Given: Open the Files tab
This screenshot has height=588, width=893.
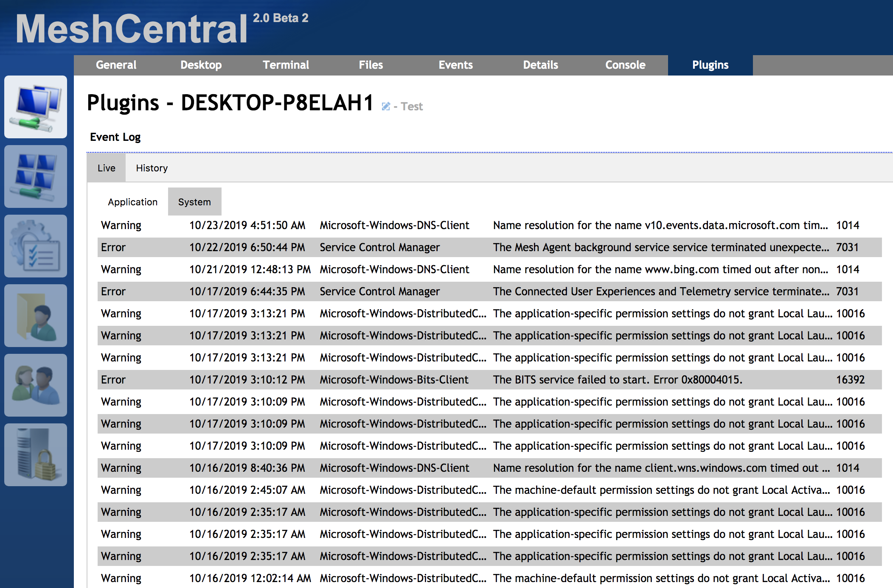Looking at the screenshot, I should pyautogui.click(x=371, y=65).
